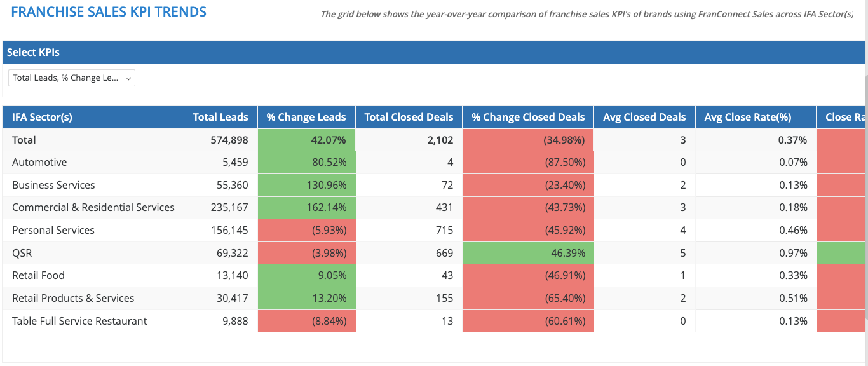Click the green 46.39% QSR cell
868x366 pixels.
[528, 253]
